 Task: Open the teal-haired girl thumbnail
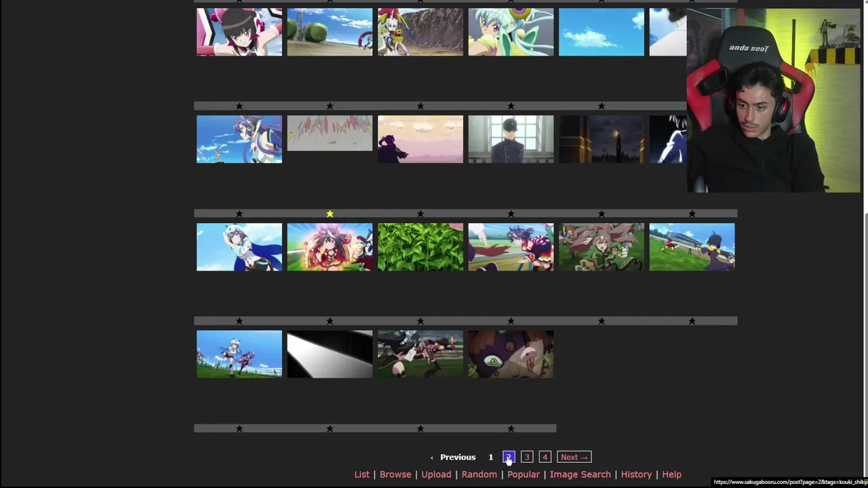click(x=511, y=32)
